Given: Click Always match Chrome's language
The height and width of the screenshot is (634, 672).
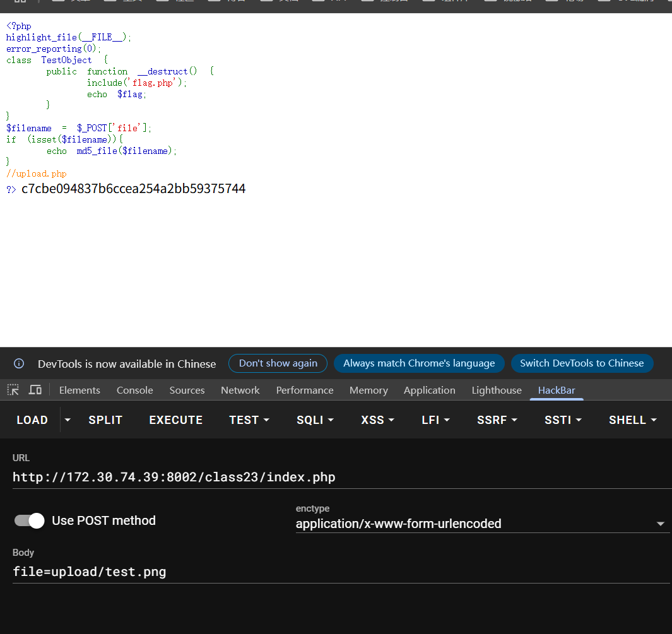Looking at the screenshot, I should point(419,363).
